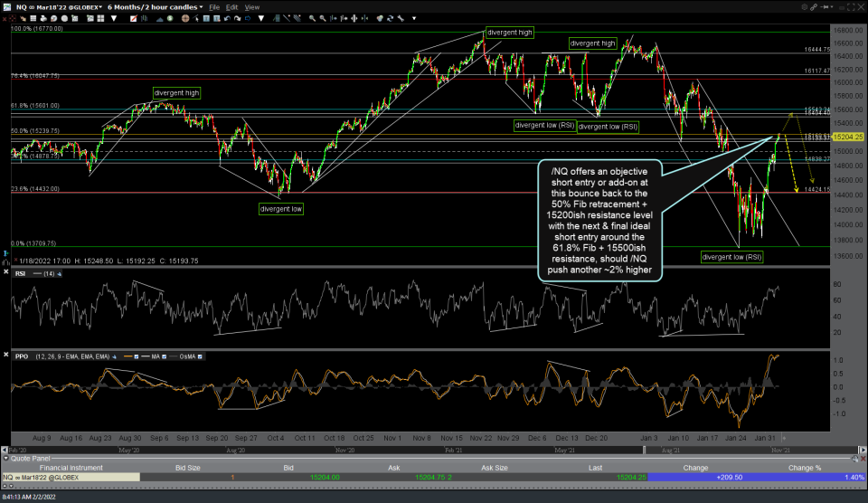868x503 pixels.
Task: Close the Quote Panel with red X
Action: 863,459
